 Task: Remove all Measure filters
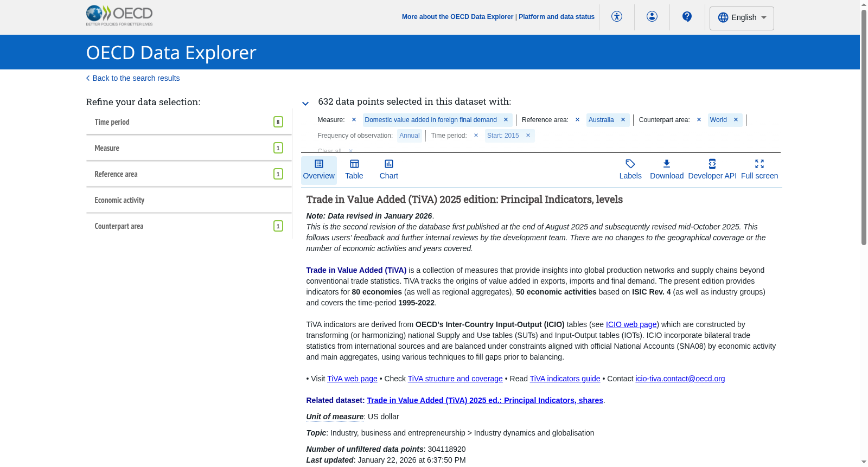[354, 120]
